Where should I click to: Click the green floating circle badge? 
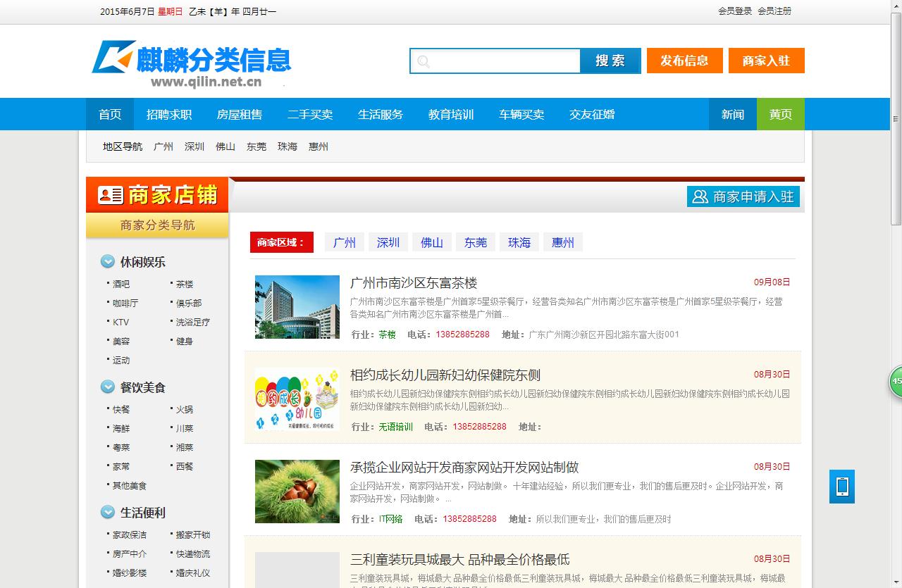pyautogui.click(x=896, y=381)
